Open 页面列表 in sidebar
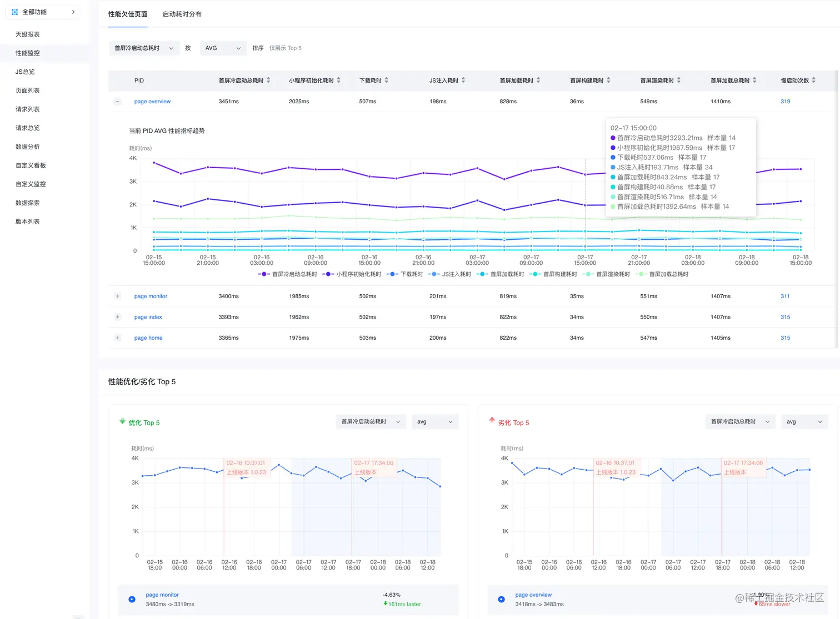This screenshot has height=619, width=840. click(28, 90)
